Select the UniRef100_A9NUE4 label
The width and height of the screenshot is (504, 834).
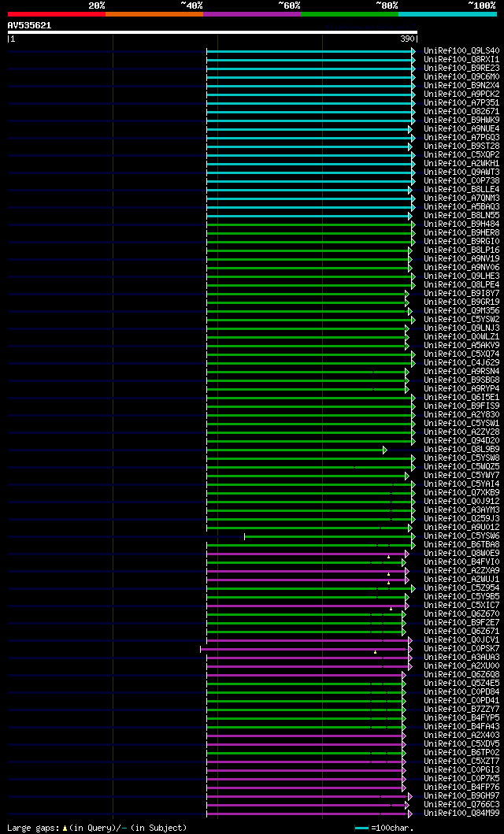point(462,129)
